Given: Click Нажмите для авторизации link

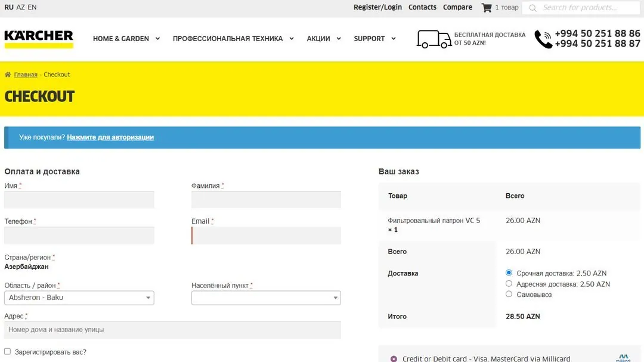Looking at the screenshot, I should [110, 137].
